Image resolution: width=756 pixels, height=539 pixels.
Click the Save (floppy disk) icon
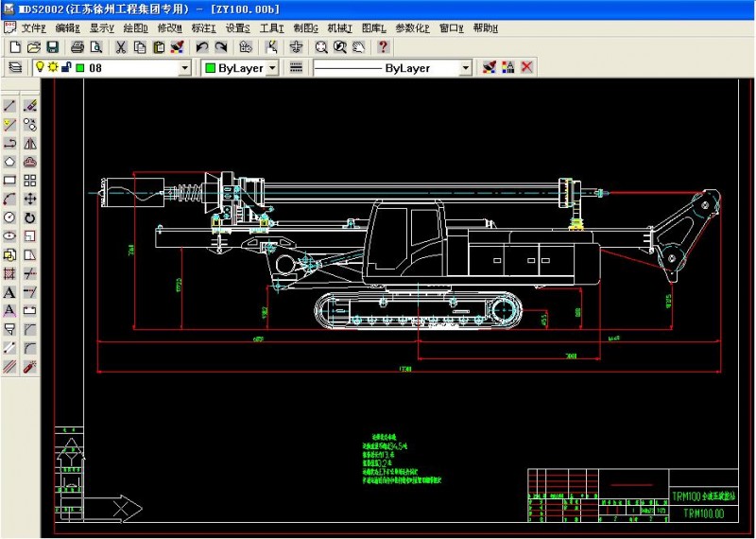click(52, 46)
